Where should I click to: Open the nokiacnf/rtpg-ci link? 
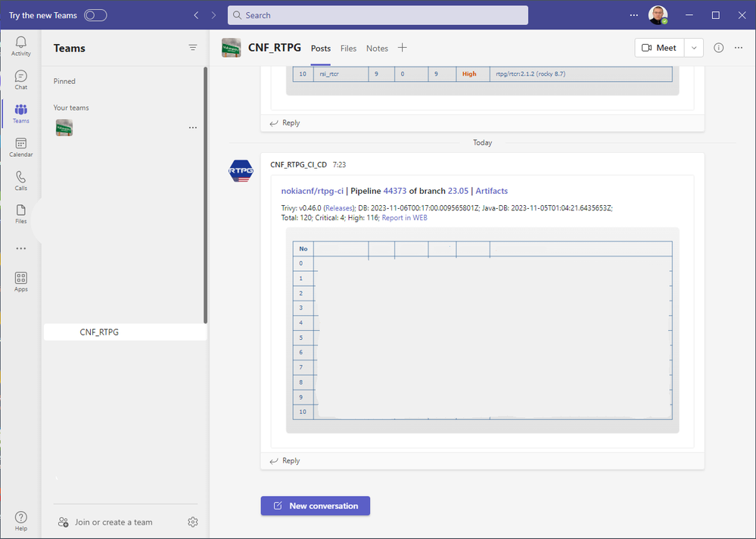[x=313, y=191]
